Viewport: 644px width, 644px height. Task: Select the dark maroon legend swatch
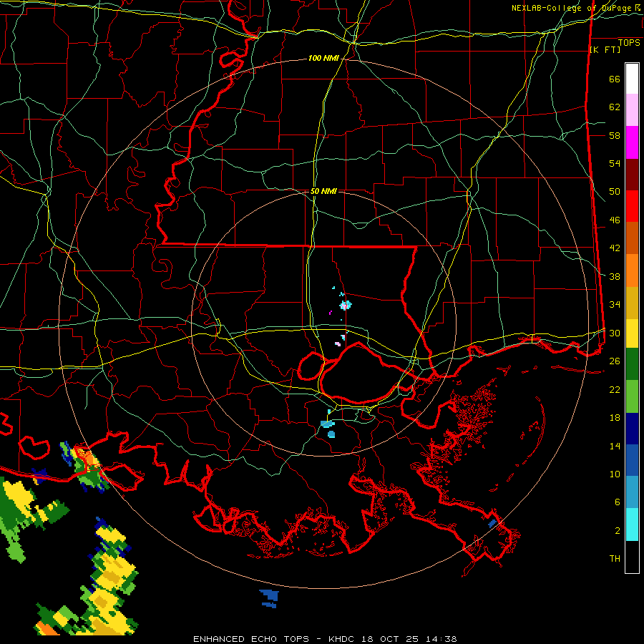click(632, 175)
